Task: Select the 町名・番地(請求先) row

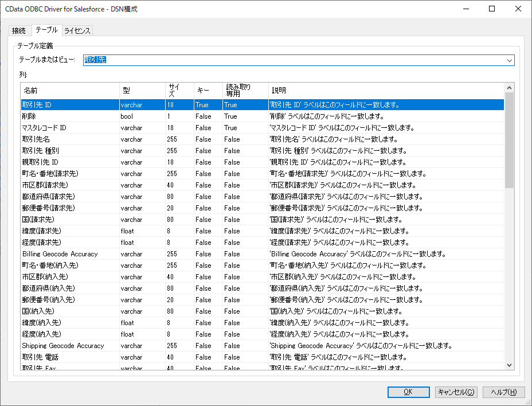Action: point(262,174)
